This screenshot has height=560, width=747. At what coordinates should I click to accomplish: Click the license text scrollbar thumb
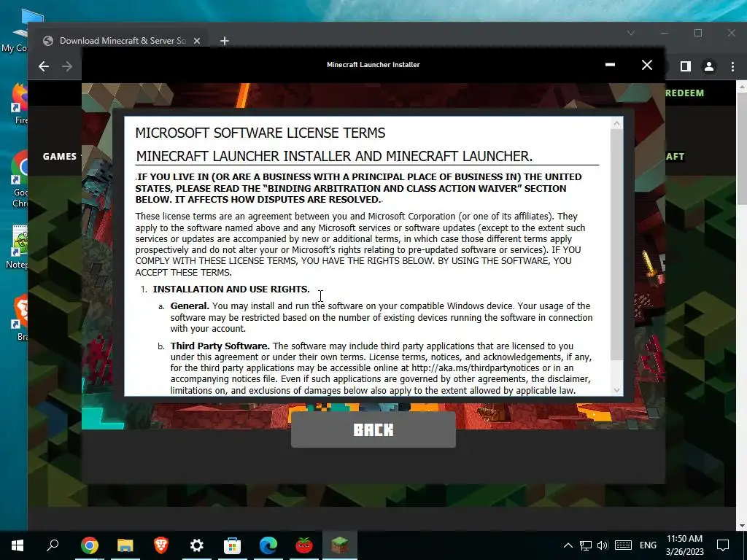(x=616, y=244)
